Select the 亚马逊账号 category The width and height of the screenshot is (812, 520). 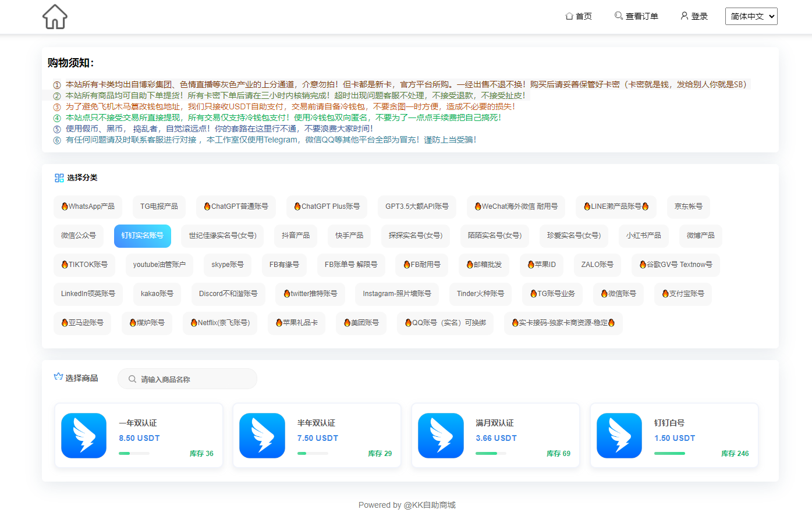pyautogui.click(x=82, y=323)
